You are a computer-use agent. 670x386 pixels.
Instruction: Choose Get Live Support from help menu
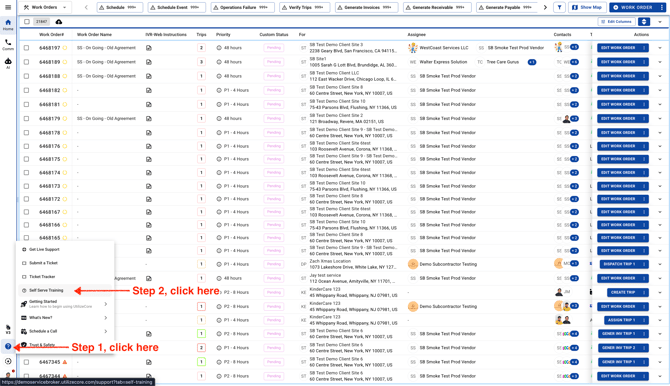coord(65,249)
